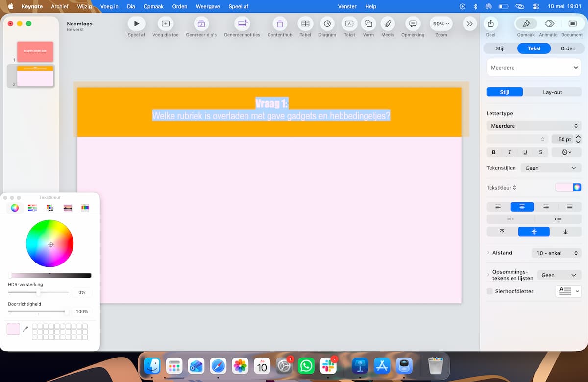Select slide 1 thumbnail
Image resolution: width=588 pixels, height=382 pixels.
[35, 51]
